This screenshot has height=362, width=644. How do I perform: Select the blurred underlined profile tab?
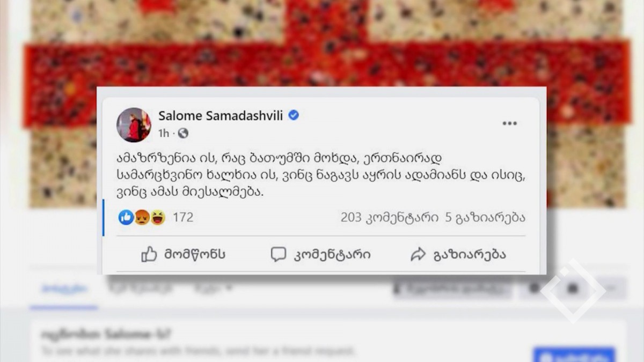[x=64, y=289]
